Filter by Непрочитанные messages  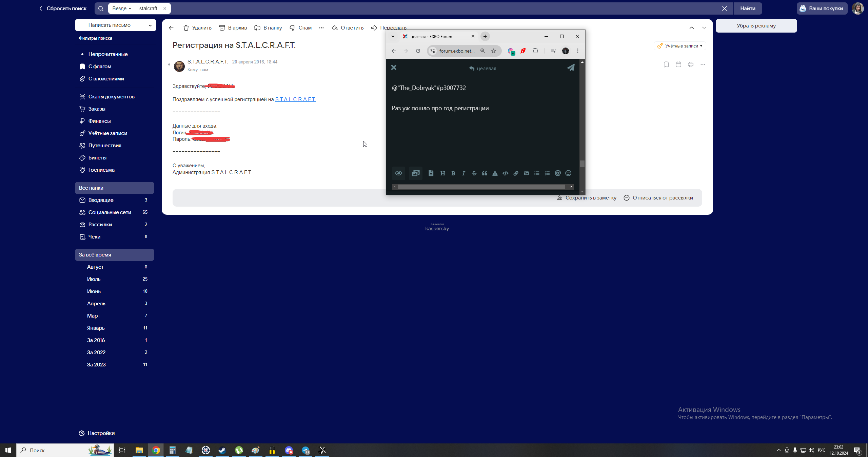[108, 54]
